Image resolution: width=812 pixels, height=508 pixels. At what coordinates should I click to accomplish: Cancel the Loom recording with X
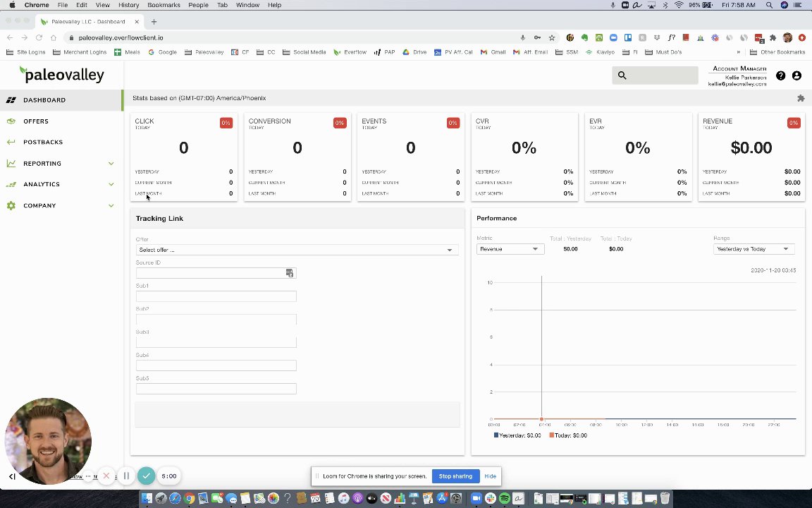click(x=106, y=476)
